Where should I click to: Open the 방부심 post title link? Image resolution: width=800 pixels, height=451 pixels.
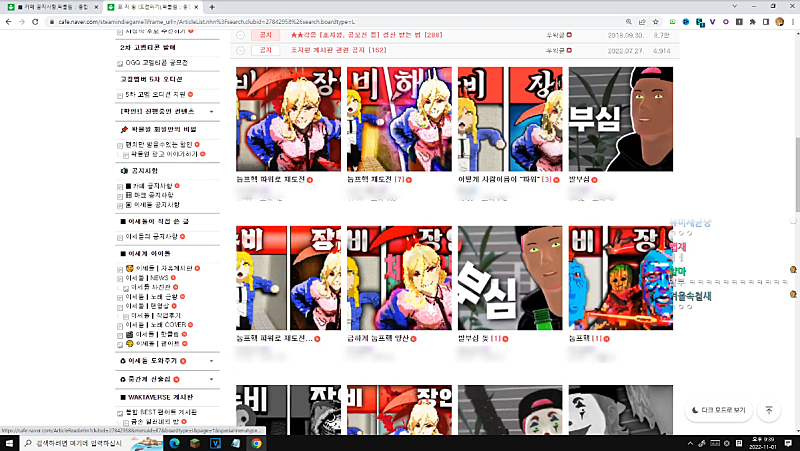pos(583,180)
